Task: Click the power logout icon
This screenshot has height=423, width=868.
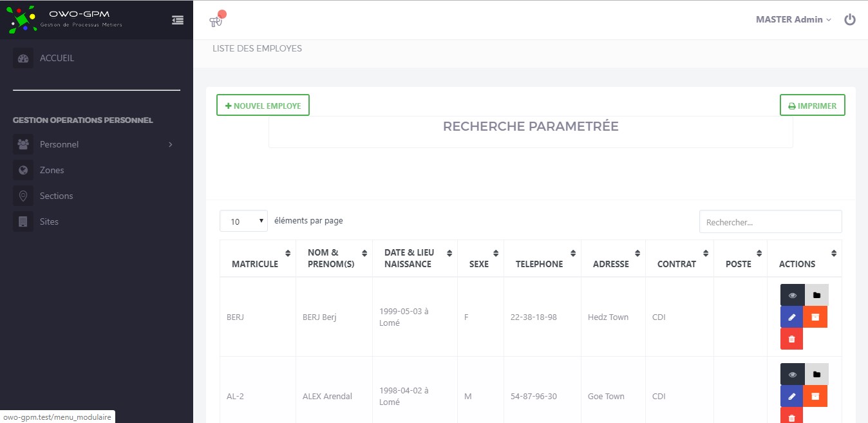Action: point(850,19)
